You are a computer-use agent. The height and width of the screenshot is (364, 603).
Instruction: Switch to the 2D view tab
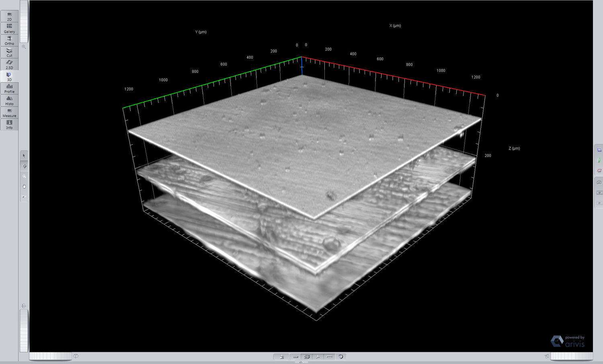click(x=9, y=16)
